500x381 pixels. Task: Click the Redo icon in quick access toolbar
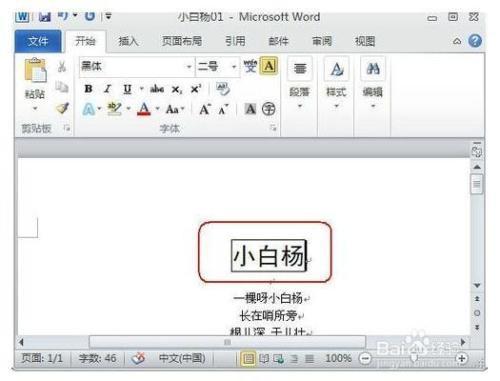[x=90, y=16]
